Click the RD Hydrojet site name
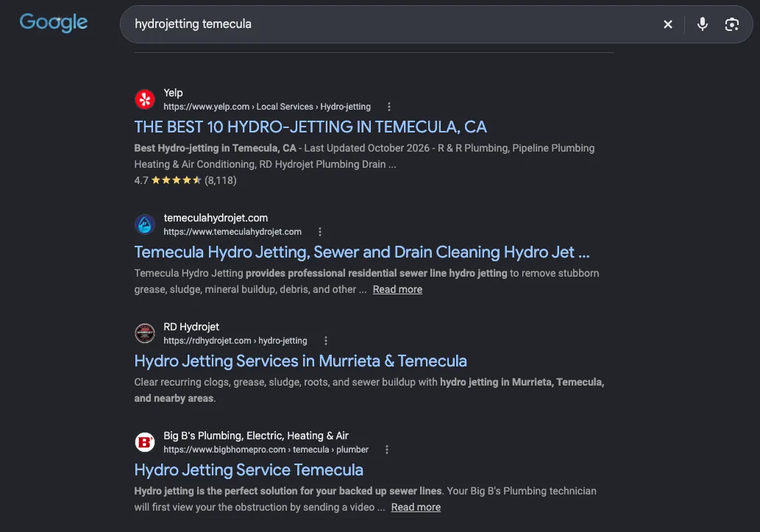 (x=191, y=327)
